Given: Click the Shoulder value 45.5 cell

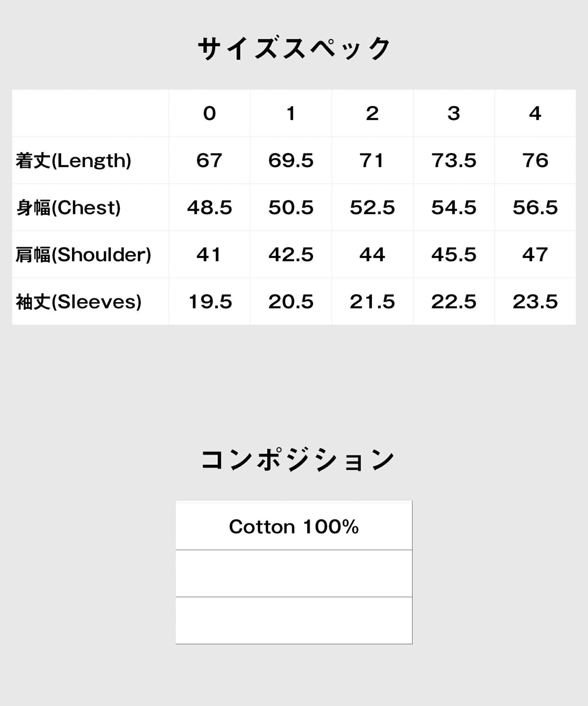Looking at the screenshot, I should [454, 254].
